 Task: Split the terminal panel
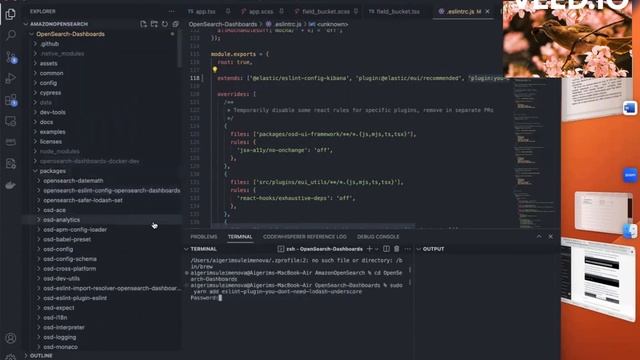(x=386, y=249)
